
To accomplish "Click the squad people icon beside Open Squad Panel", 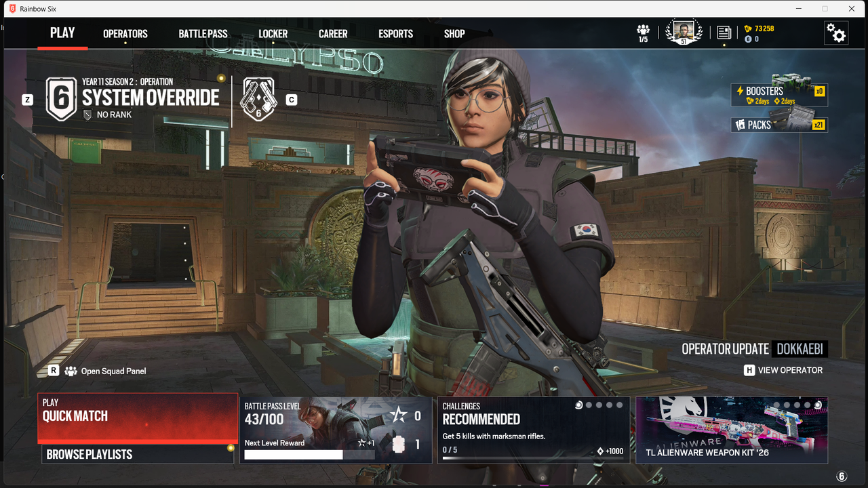I will (x=71, y=371).
